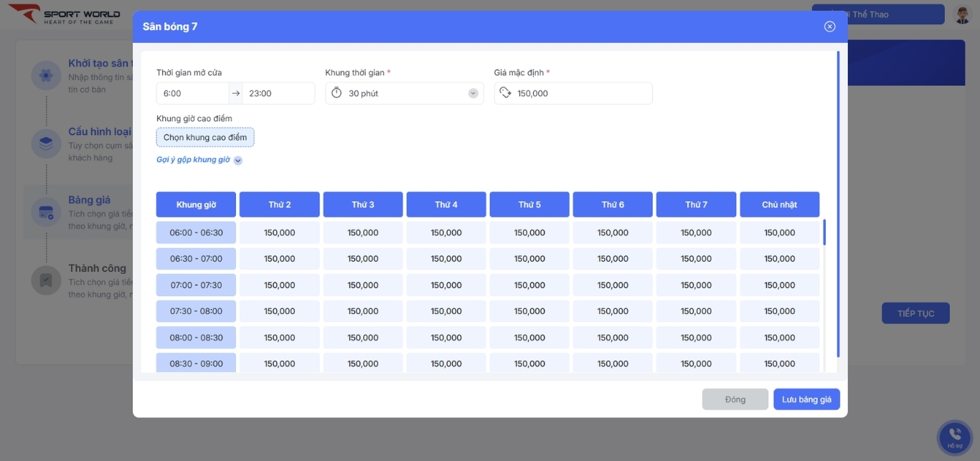Click the price table vertical scrollbar
This screenshot has height=461, width=980.
tap(824, 233)
